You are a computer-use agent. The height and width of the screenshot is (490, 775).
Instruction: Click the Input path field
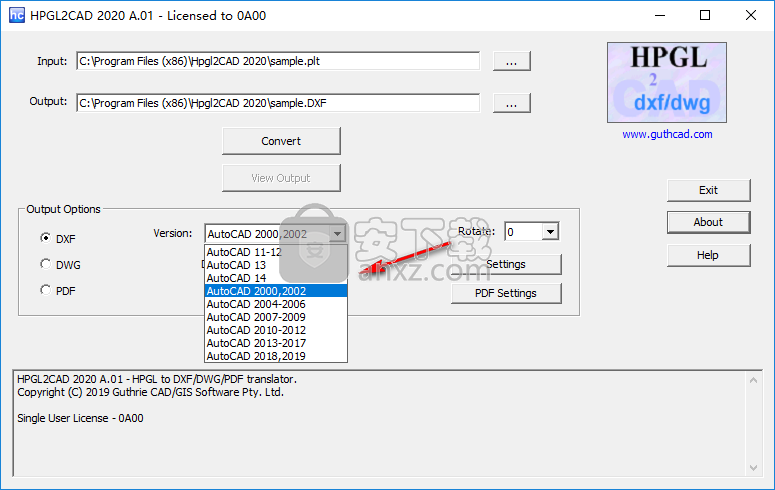click(278, 61)
